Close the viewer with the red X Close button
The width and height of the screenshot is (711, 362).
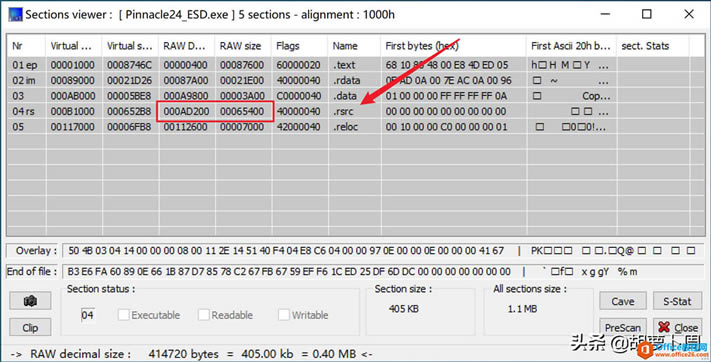tap(677, 328)
